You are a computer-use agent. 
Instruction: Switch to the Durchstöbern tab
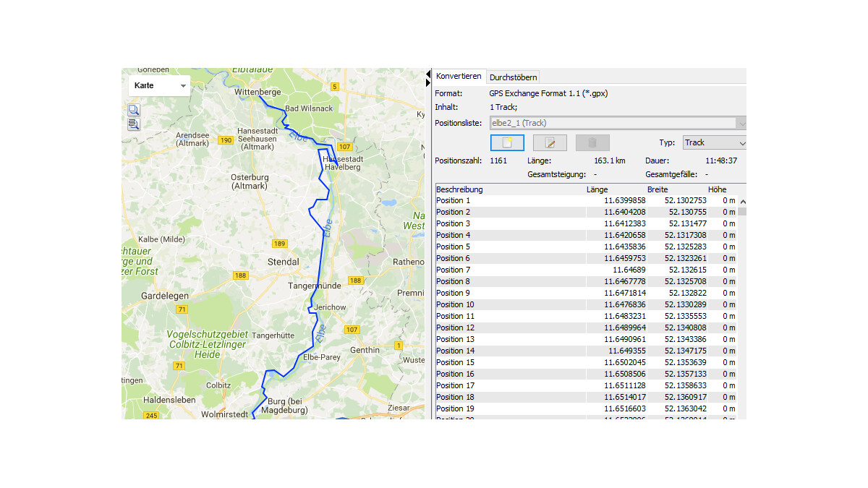tap(513, 77)
